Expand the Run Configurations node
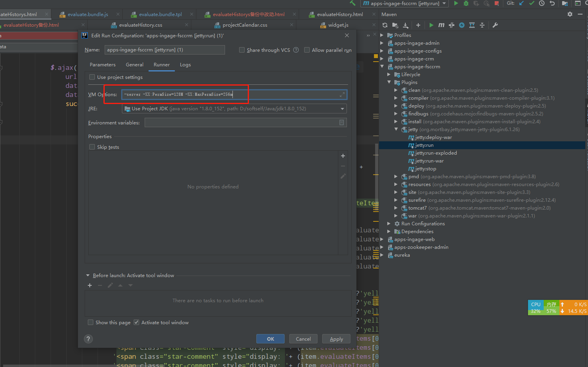This screenshot has height=367, width=588. [x=389, y=223]
